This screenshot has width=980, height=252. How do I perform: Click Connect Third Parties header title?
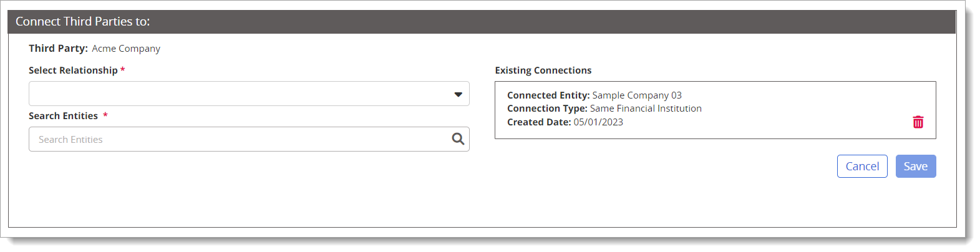point(83,21)
